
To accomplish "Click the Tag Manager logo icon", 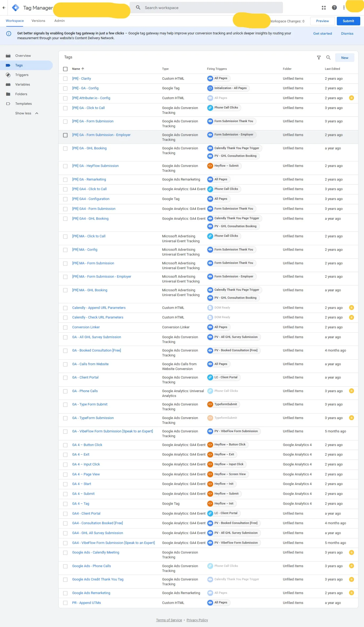I will tap(15, 8).
